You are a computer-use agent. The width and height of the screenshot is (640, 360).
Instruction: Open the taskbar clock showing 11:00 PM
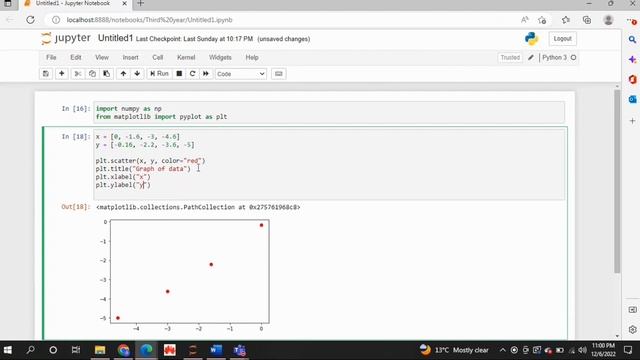(x=603, y=350)
